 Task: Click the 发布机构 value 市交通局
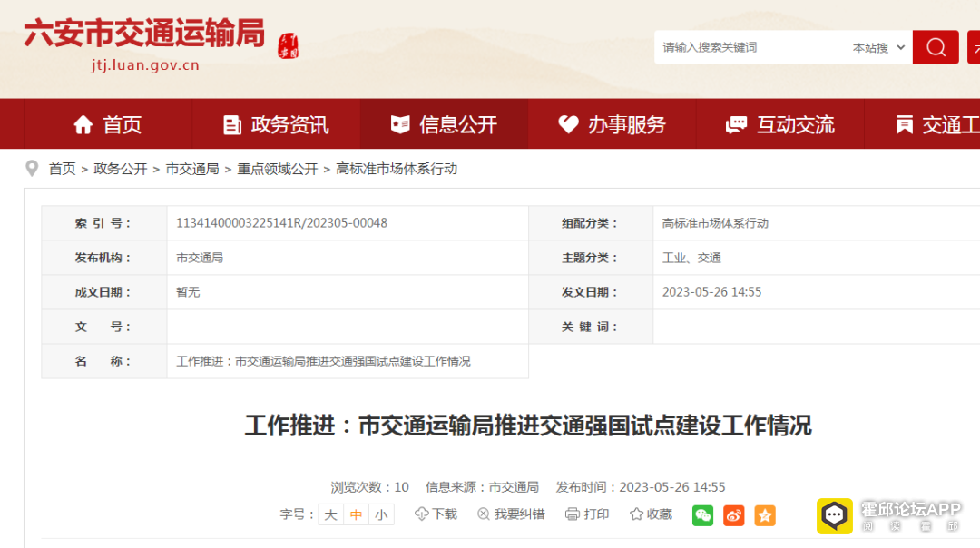click(200, 258)
